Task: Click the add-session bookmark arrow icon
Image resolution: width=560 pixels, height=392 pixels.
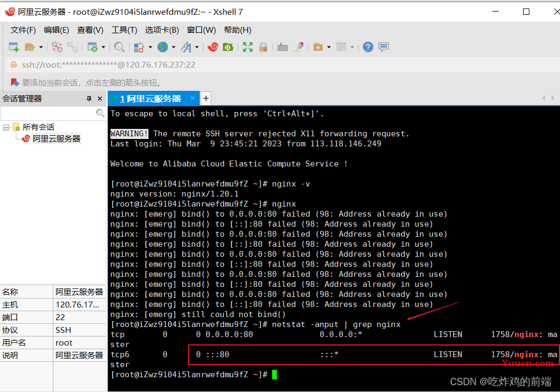Action: click(x=15, y=82)
